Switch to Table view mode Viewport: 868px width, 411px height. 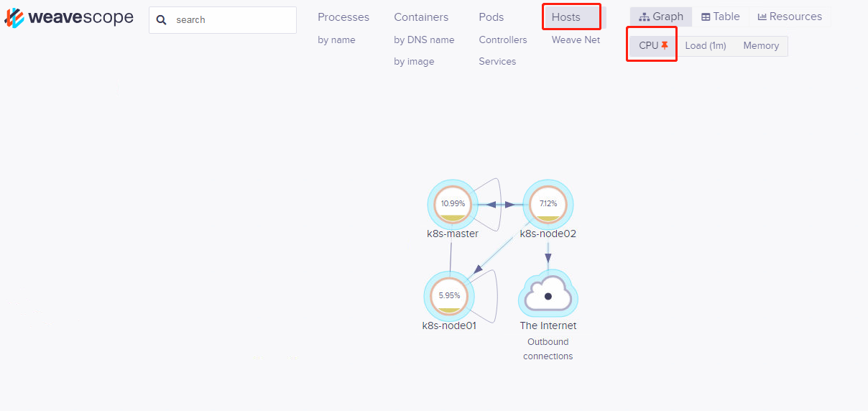click(721, 17)
